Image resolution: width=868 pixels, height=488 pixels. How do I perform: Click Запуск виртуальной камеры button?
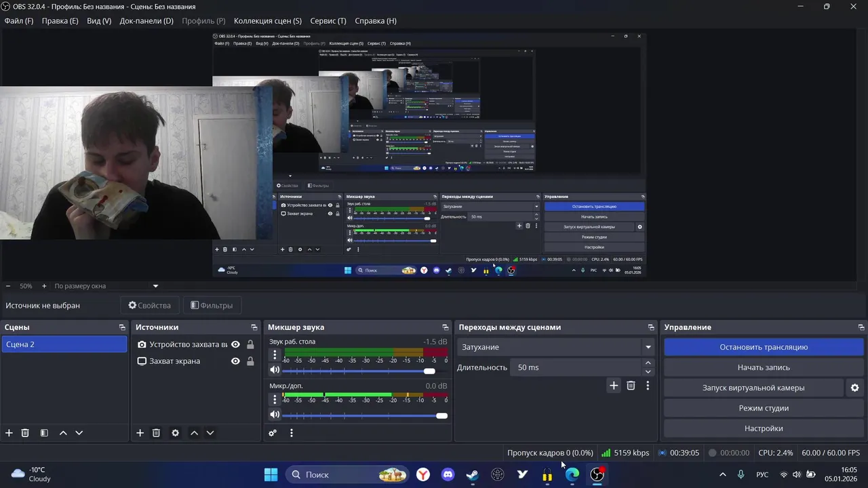coord(753,388)
